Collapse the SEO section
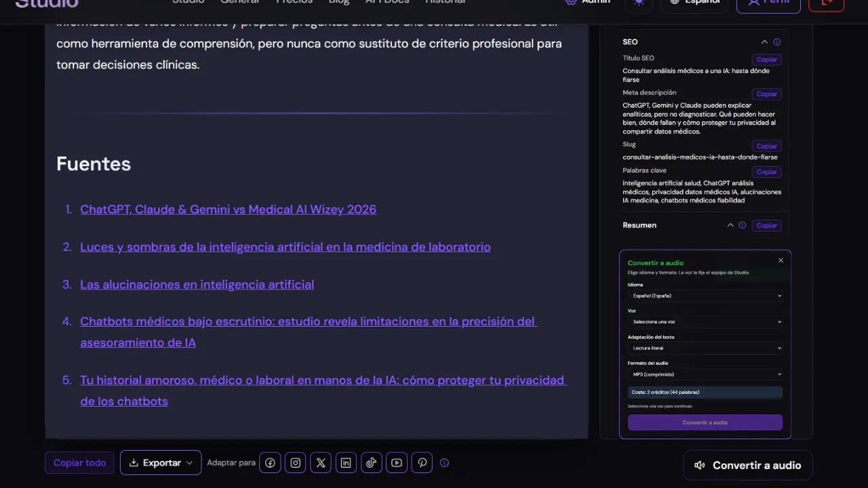Viewport: 868px width, 488px height. [x=764, y=42]
